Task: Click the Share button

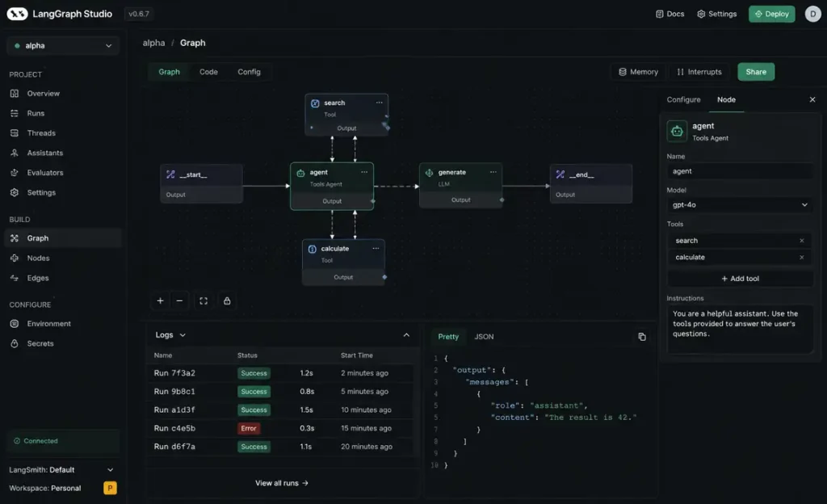Action: tap(756, 72)
